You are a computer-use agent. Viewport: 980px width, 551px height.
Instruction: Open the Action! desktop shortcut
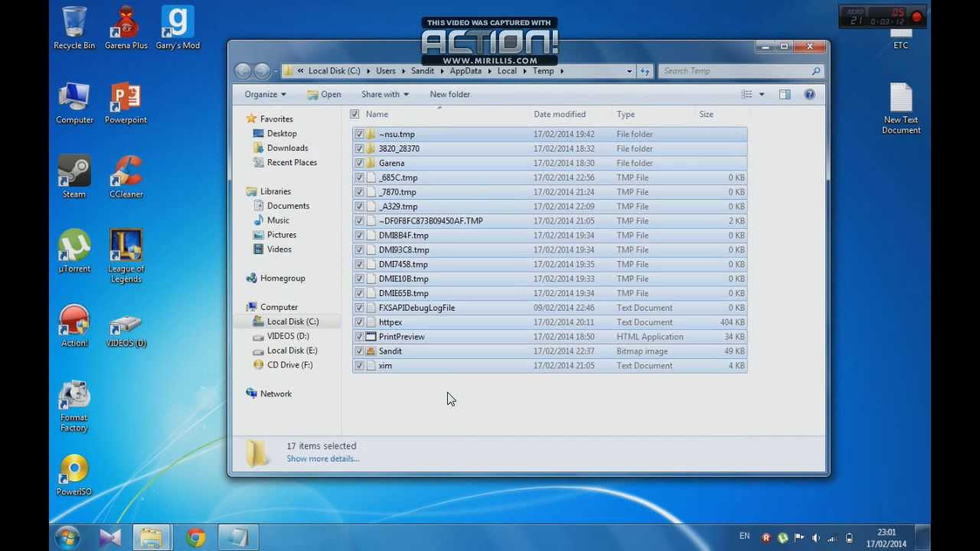pos(74,325)
